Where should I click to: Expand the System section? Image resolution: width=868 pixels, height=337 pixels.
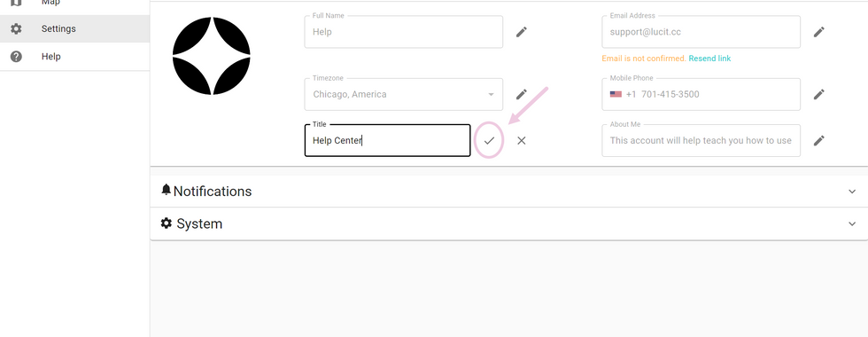click(x=508, y=223)
